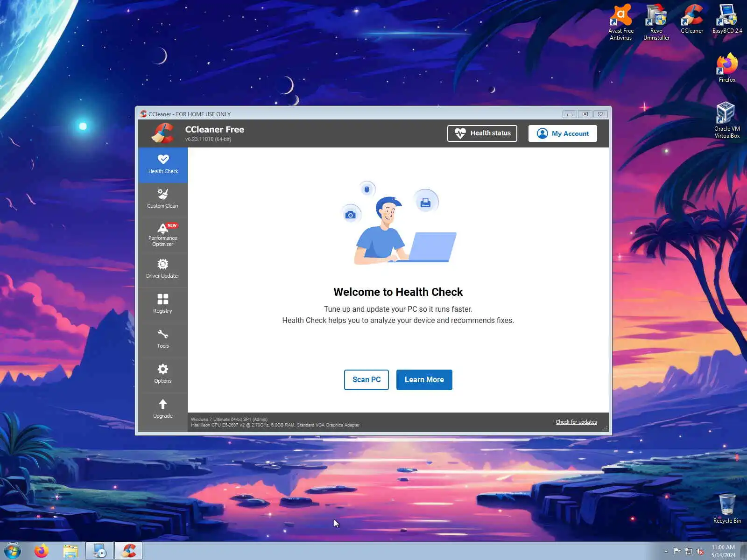Open the Performance Optimizer section
Viewport: 747px width, 560px height.
point(163,234)
